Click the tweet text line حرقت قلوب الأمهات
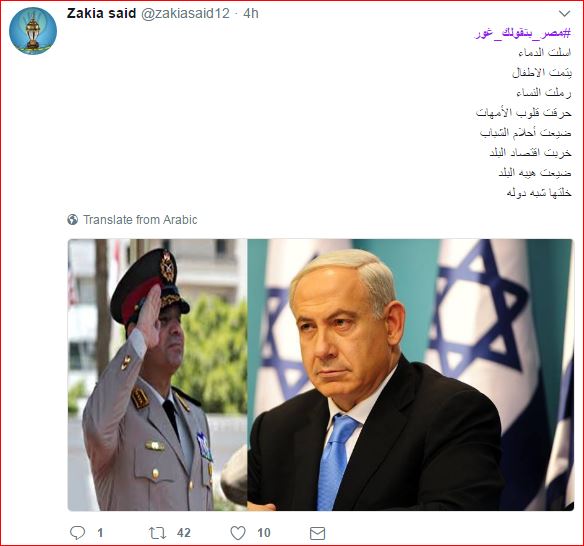The width and height of the screenshot is (584, 546). click(523, 112)
